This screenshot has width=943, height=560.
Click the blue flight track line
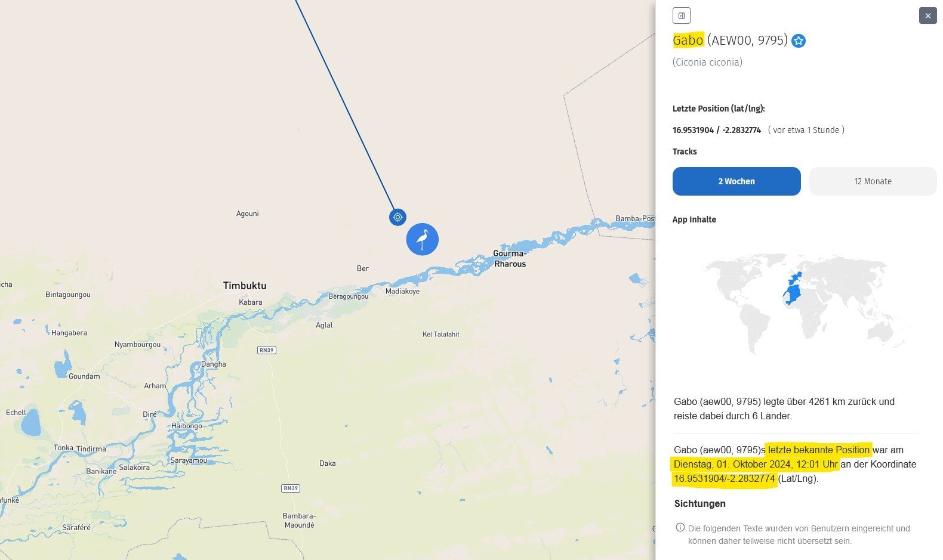click(346, 107)
